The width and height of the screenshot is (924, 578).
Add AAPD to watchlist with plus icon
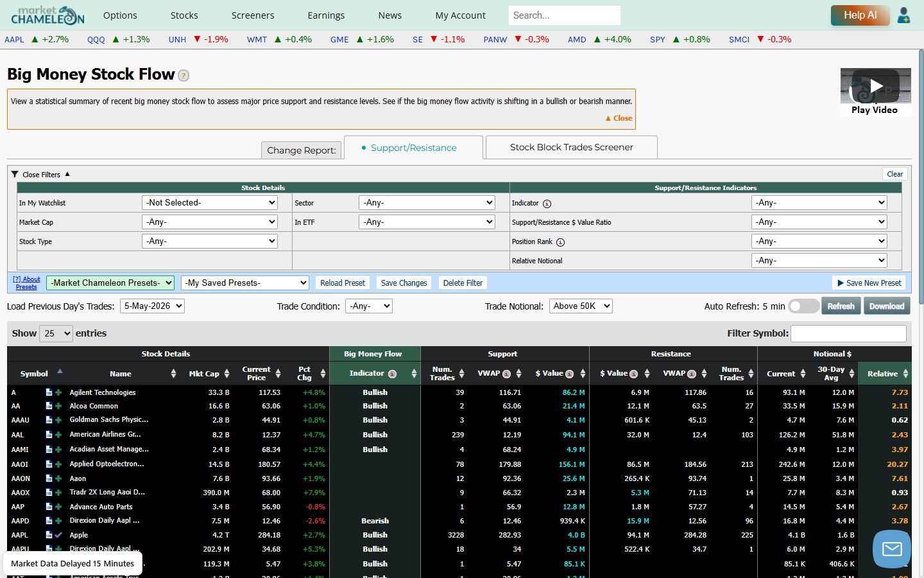(x=58, y=521)
